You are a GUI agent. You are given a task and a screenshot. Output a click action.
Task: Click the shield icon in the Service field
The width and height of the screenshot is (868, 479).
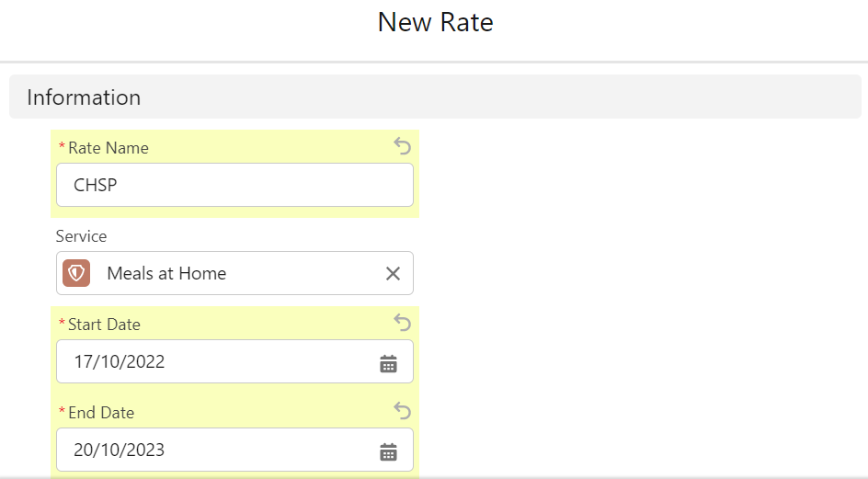[x=76, y=273]
